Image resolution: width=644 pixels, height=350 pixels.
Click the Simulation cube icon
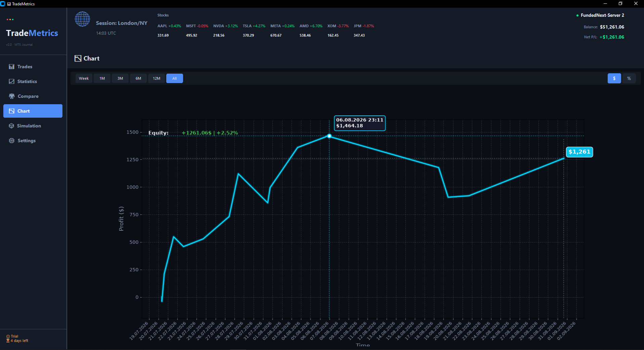point(11,126)
